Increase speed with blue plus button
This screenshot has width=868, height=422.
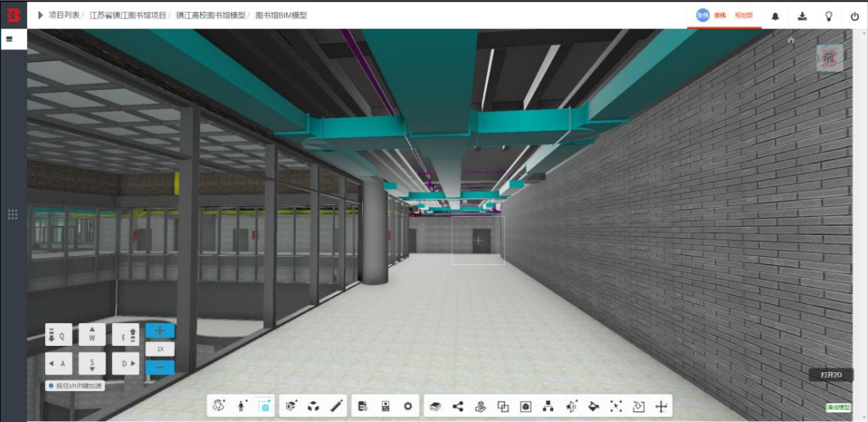(160, 330)
